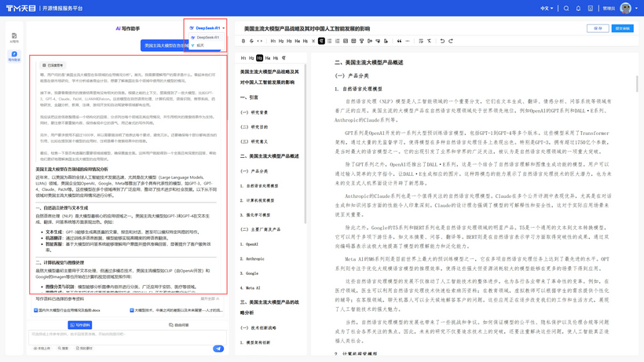Image resolution: width=644 pixels, height=362 pixels.
Task: Open the account menu arrow beside avatar
Action: coord(636,8)
